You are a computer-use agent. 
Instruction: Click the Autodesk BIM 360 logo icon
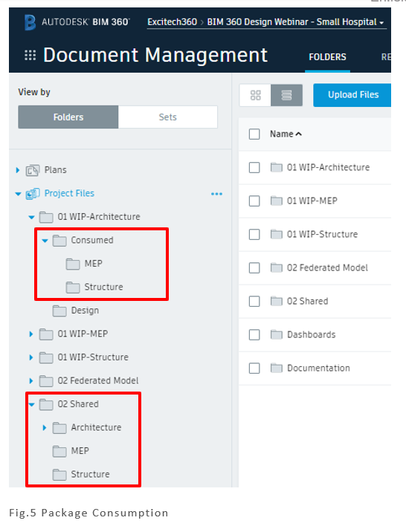click(30, 22)
